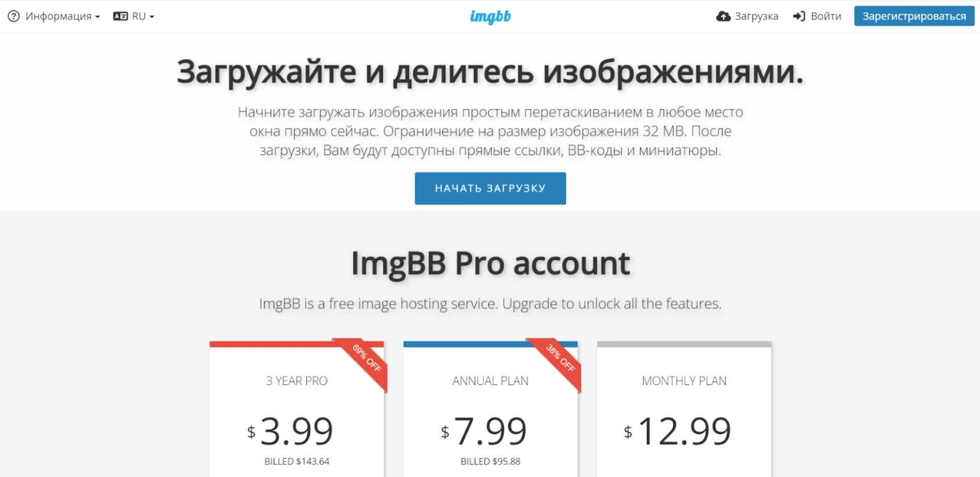The width and height of the screenshot is (980, 477).
Task: Click the login arrow icon
Action: click(x=799, y=17)
